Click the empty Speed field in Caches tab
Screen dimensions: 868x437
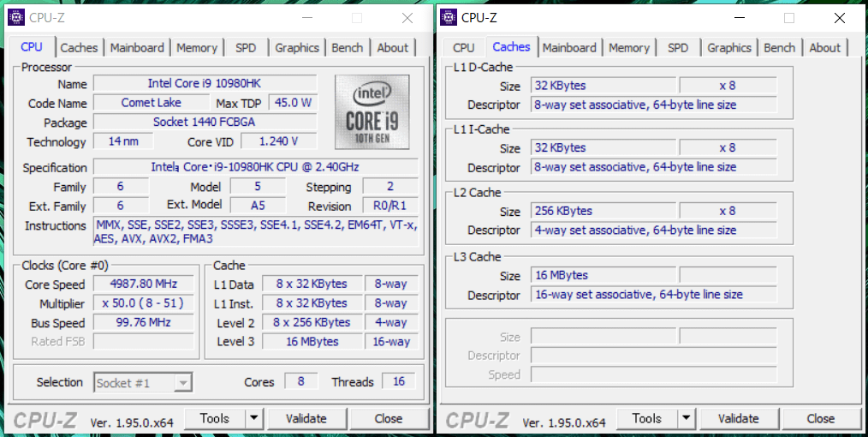[x=654, y=374]
